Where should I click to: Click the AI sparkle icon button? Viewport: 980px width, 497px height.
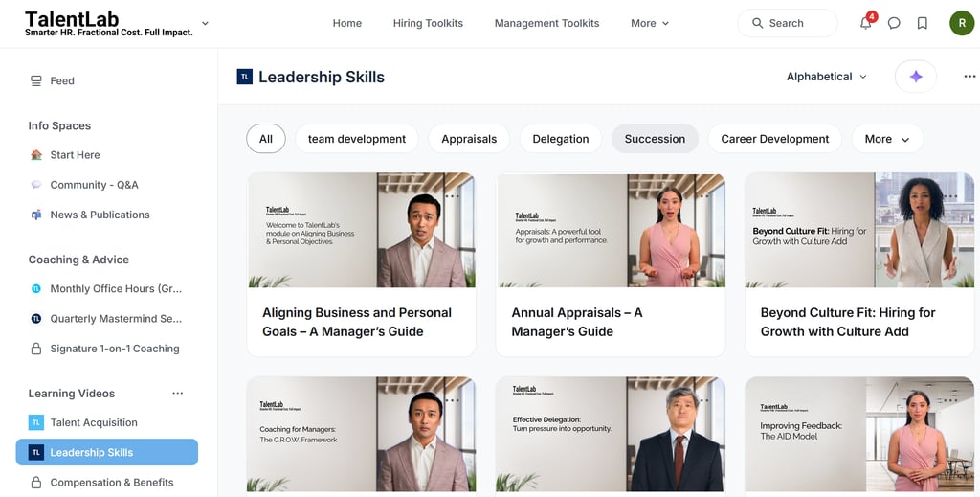pos(916,77)
